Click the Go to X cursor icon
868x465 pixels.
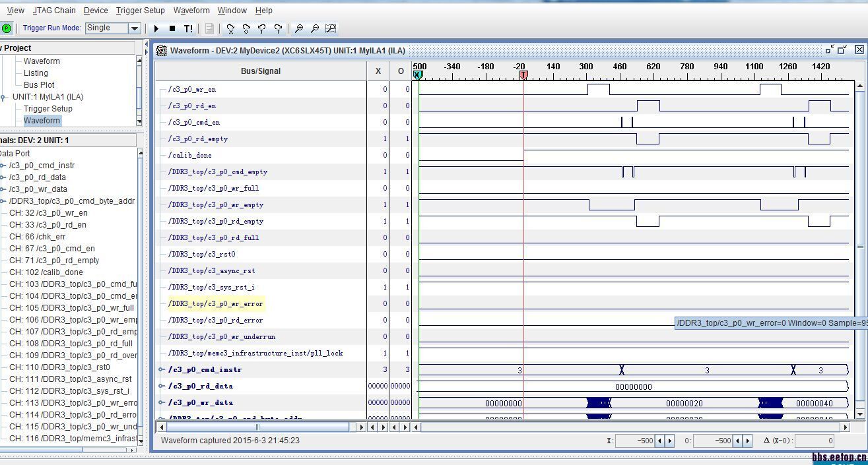coord(230,28)
